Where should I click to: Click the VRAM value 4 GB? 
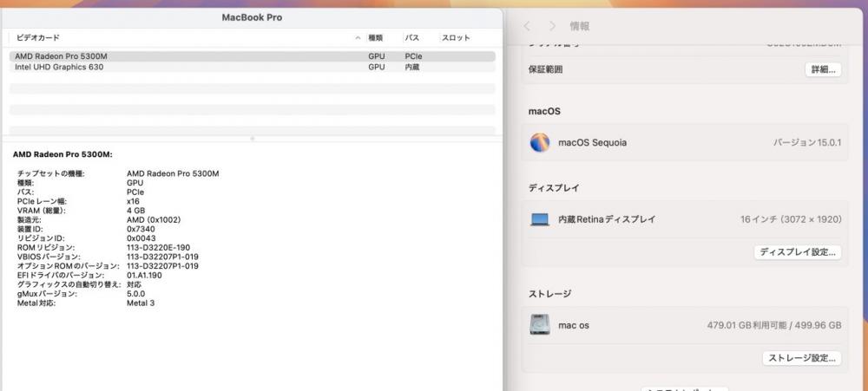[135, 211]
